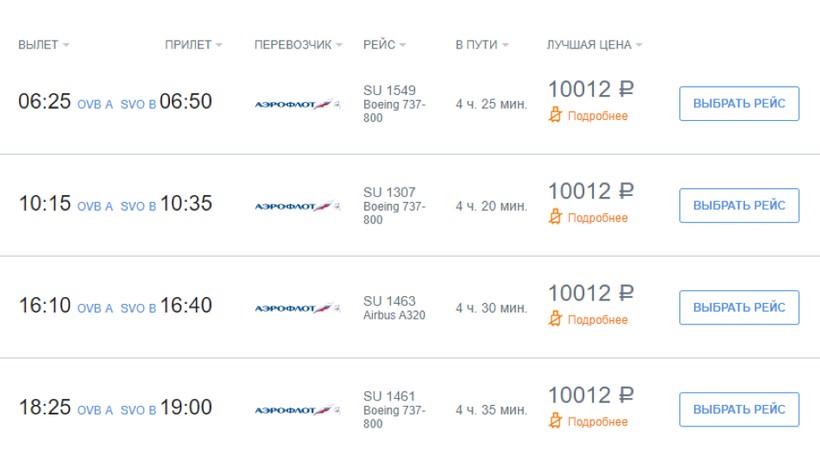Click the no-baggage icon for flight SU 1549
The image size is (820, 455).
(556, 115)
